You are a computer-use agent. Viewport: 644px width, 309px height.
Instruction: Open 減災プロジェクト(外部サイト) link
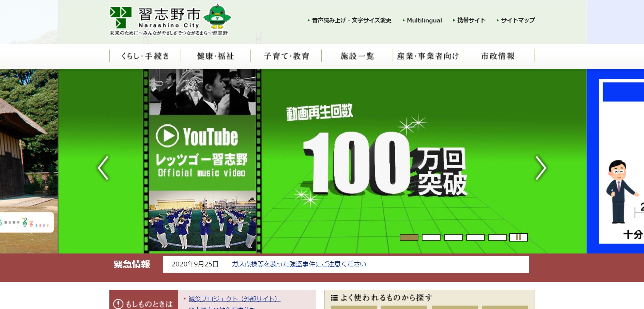click(x=234, y=299)
